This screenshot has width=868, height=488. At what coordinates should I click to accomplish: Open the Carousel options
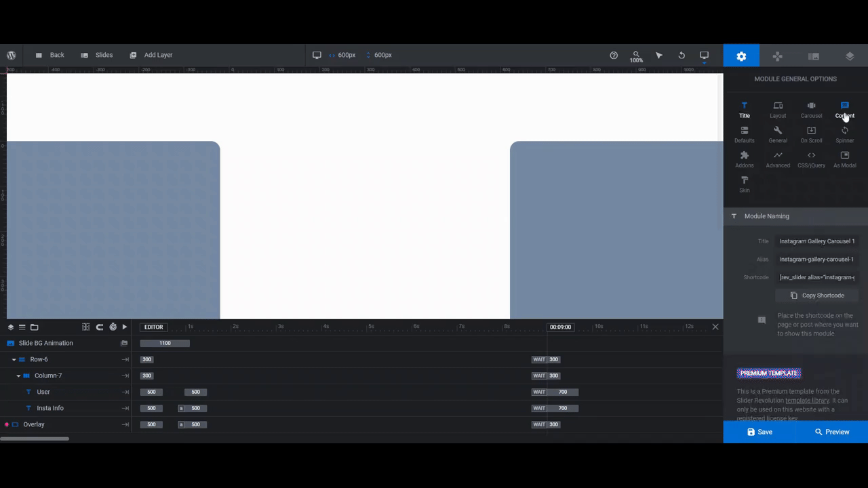[x=811, y=110]
